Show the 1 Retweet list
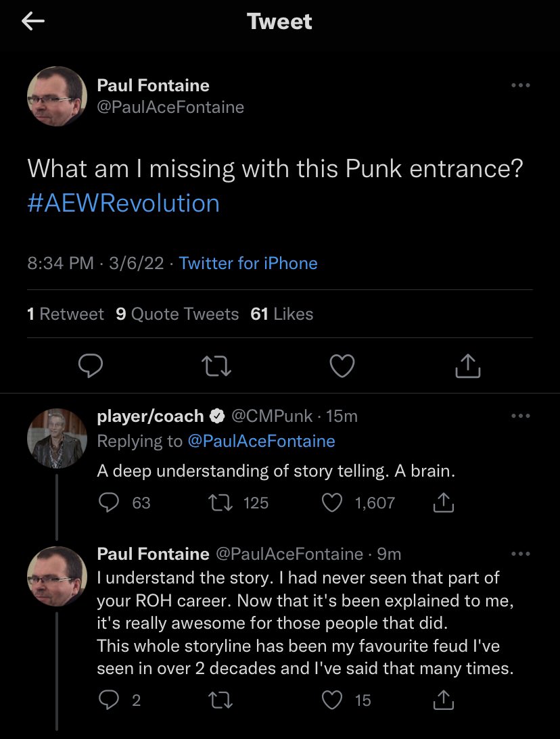The height and width of the screenshot is (739, 560). click(66, 314)
